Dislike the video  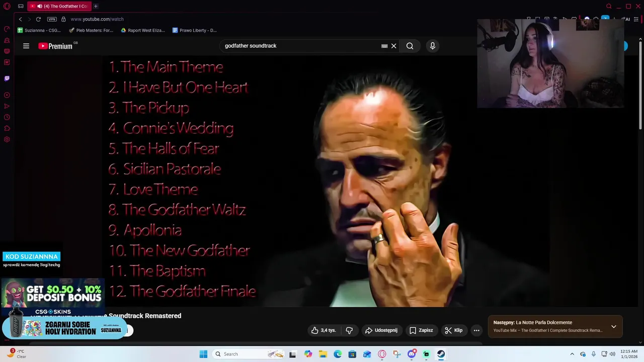coord(349,330)
